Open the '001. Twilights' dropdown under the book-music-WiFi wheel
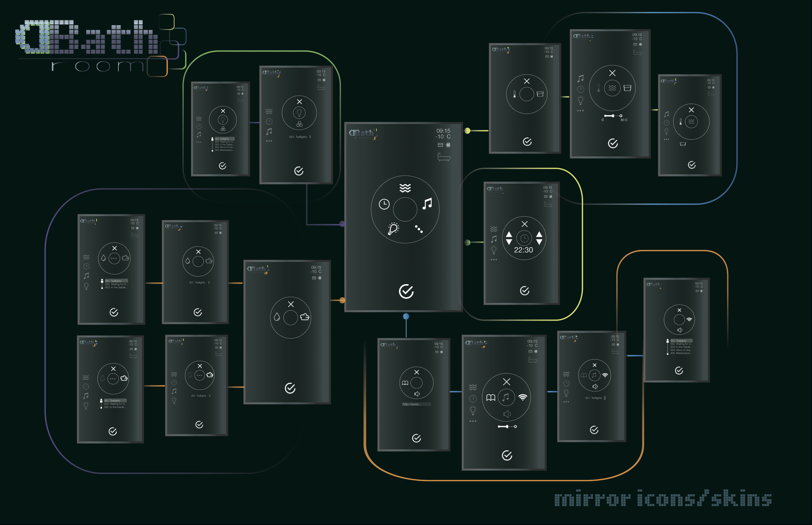This screenshot has width=812, height=525. tap(595, 398)
